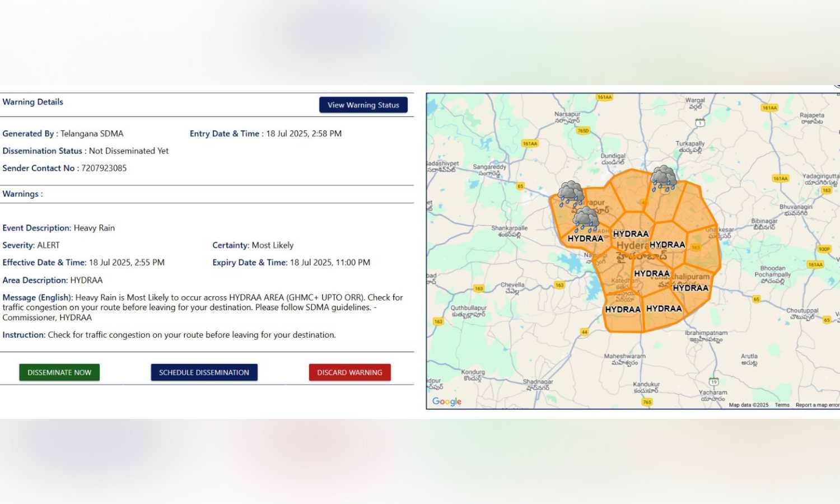Click the Map data ©2025 text

(749, 405)
